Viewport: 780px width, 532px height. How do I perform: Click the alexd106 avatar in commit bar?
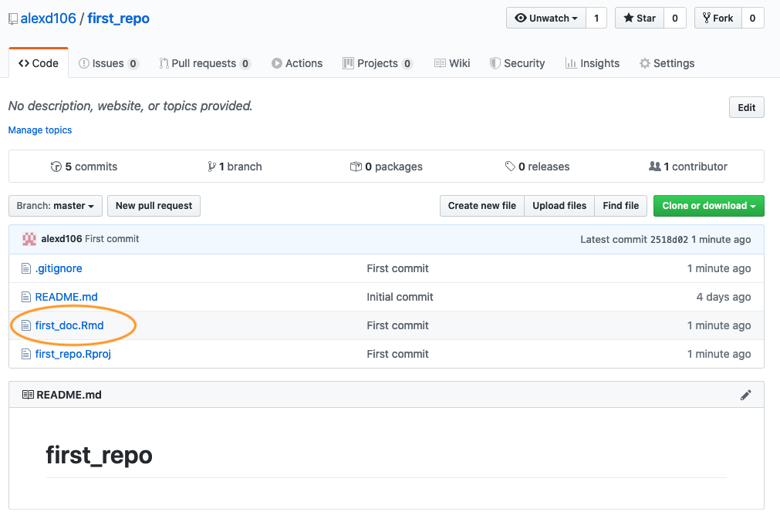pos(29,239)
